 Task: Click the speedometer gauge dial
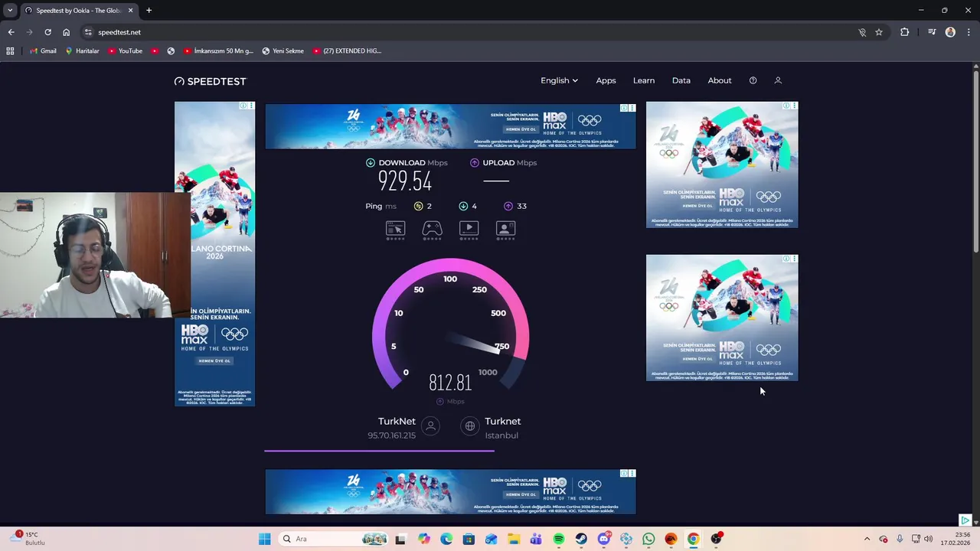pos(450,325)
